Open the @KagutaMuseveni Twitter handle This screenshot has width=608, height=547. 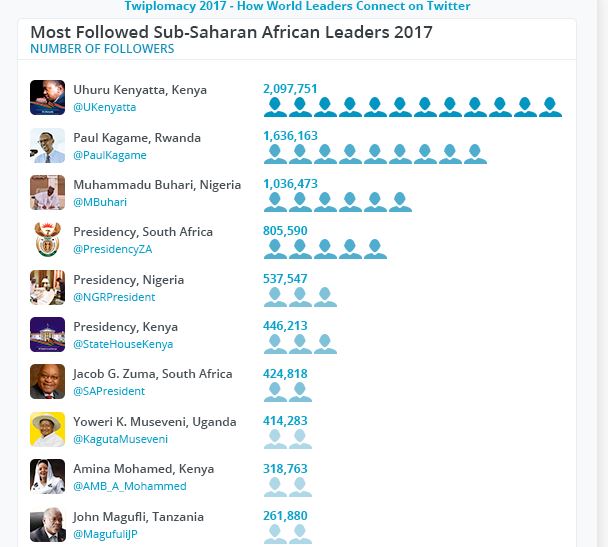pyautogui.click(x=120, y=439)
